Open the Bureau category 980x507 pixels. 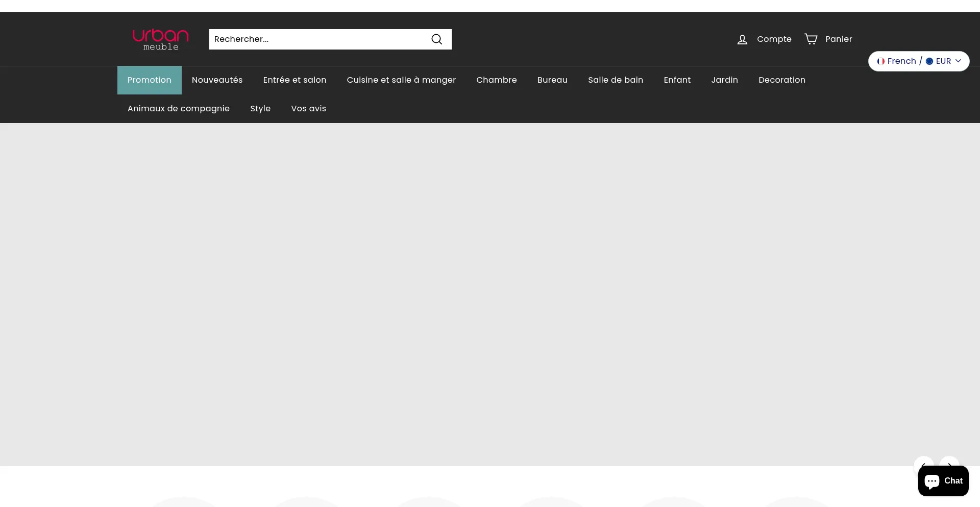click(x=552, y=80)
